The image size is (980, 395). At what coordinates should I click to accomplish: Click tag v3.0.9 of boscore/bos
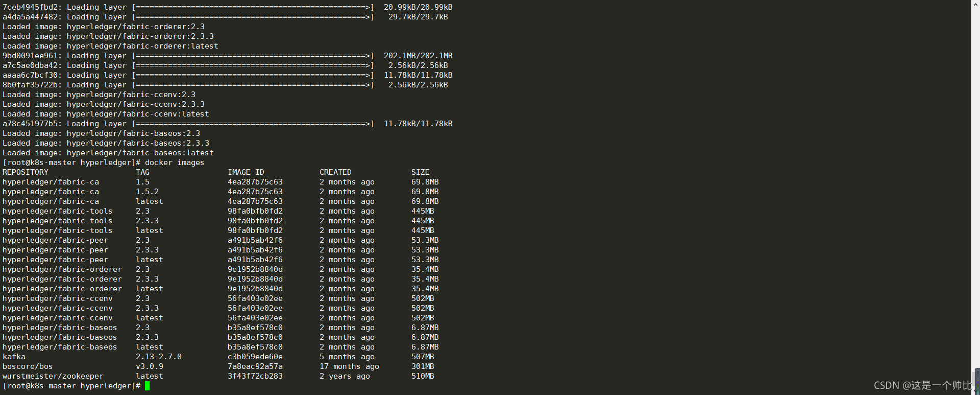point(150,366)
